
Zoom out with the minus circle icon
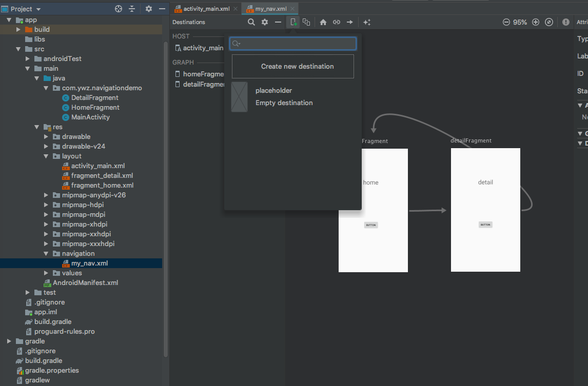tap(506, 22)
